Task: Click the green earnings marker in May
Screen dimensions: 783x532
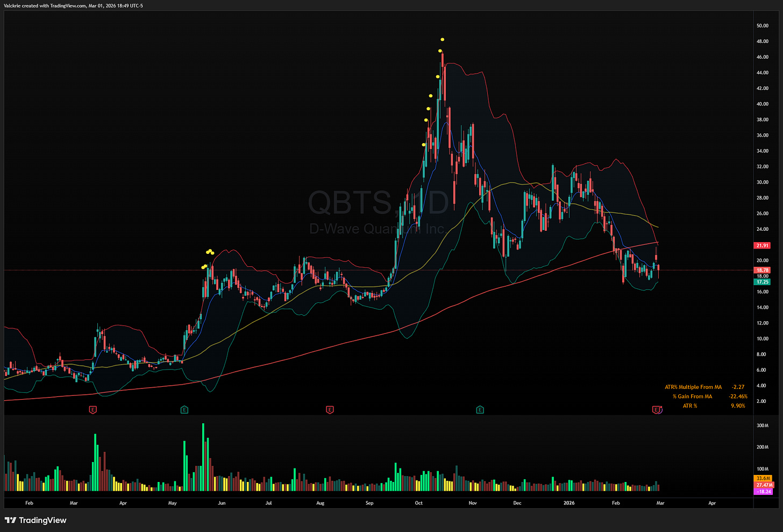Action: (x=184, y=410)
